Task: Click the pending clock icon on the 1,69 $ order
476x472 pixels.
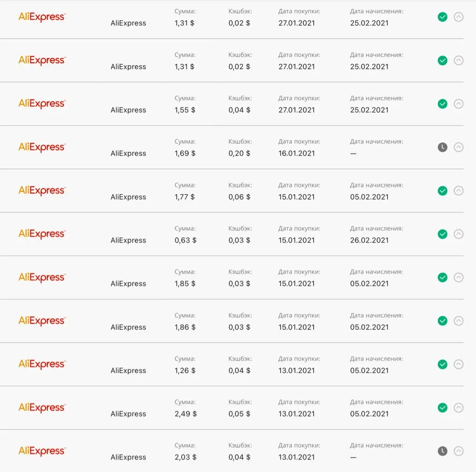Action: (x=443, y=147)
